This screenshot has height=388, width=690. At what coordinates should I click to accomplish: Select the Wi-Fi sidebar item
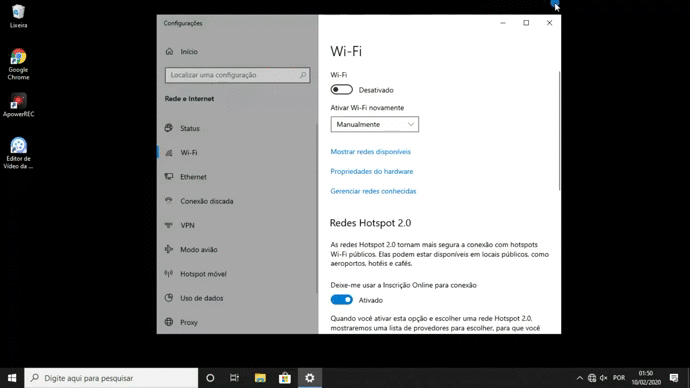click(x=189, y=153)
